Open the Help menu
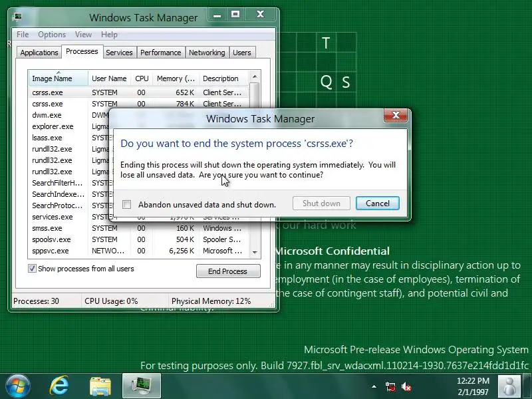The height and width of the screenshot is (399, 532). pyautogui.click(x=109, y=35)
